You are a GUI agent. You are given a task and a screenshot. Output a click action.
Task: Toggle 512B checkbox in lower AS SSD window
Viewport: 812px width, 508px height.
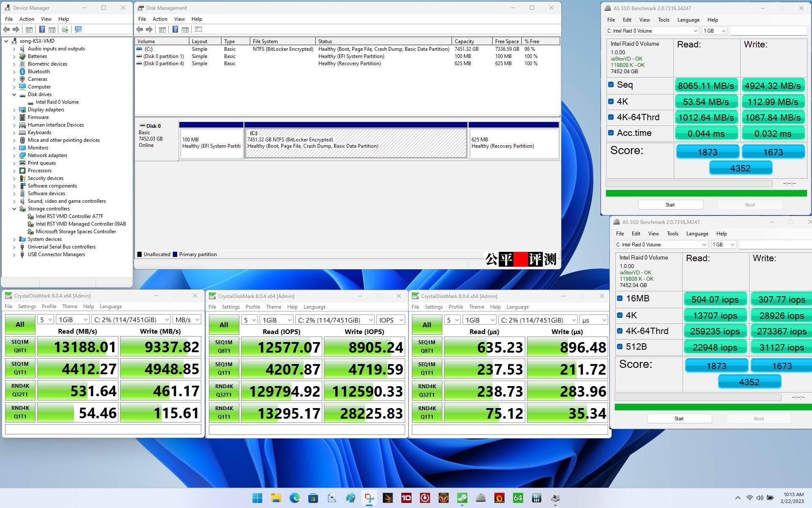tap(620, 347)
